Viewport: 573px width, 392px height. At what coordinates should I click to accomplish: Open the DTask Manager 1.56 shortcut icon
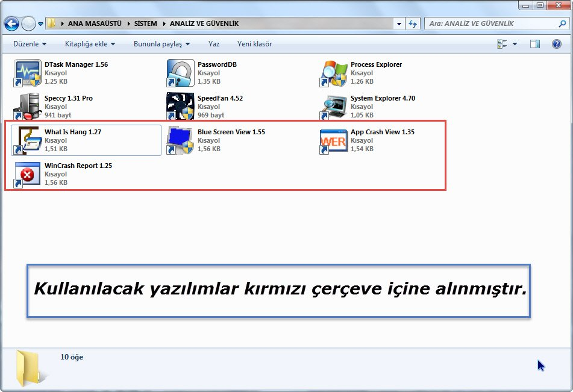click(x=27, y=73)
